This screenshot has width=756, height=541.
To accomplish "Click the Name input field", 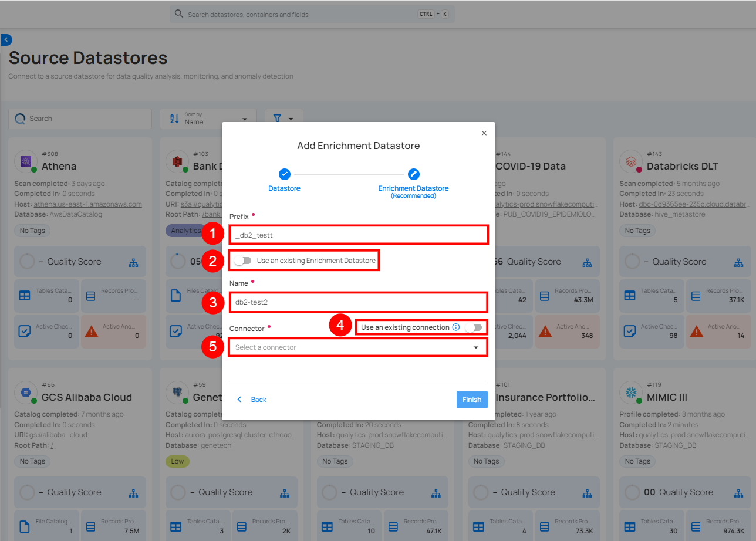I will [x=357, y=302].
